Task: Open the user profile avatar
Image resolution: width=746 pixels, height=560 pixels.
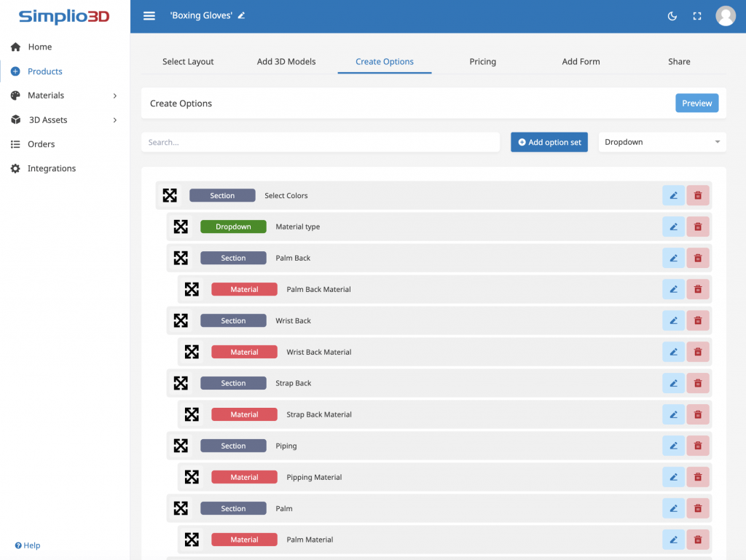Action: 725,16
